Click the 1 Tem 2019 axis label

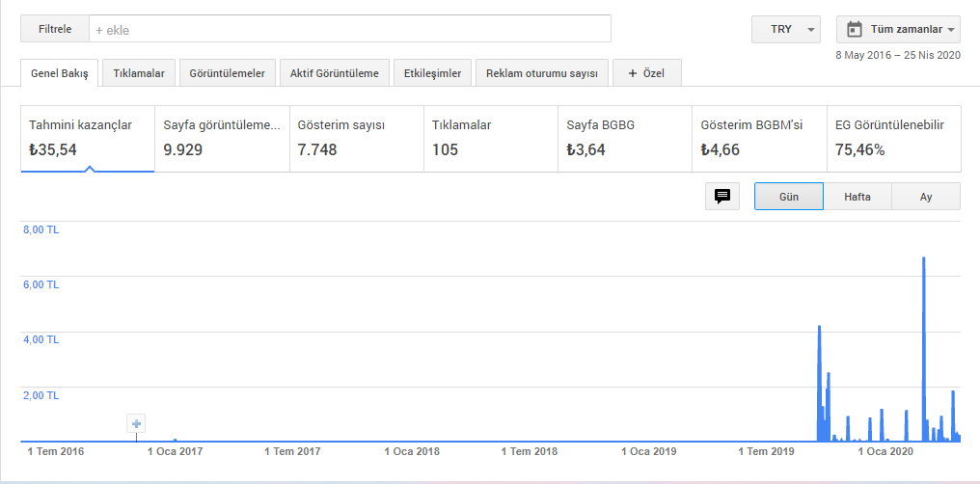(x=767, y=451)
